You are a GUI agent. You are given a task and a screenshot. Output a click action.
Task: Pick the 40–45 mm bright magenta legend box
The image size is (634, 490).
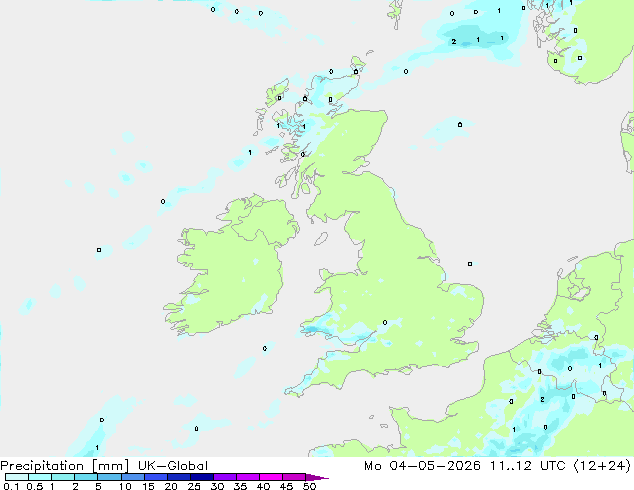271,477
